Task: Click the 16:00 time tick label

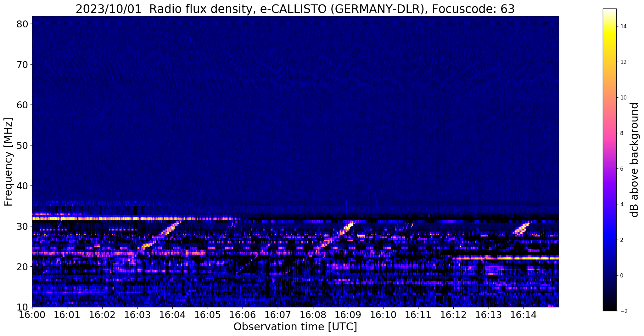Action: (x=32, y=314)
